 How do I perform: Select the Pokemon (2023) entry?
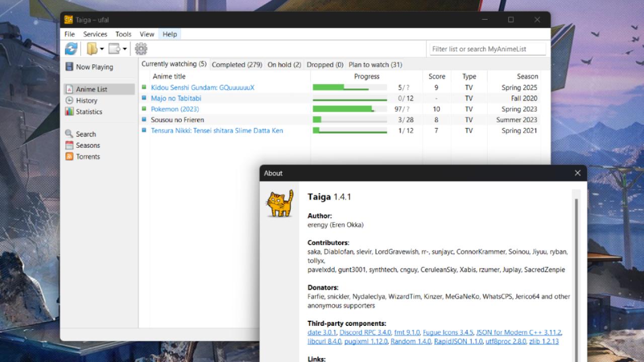click(175, 109)
